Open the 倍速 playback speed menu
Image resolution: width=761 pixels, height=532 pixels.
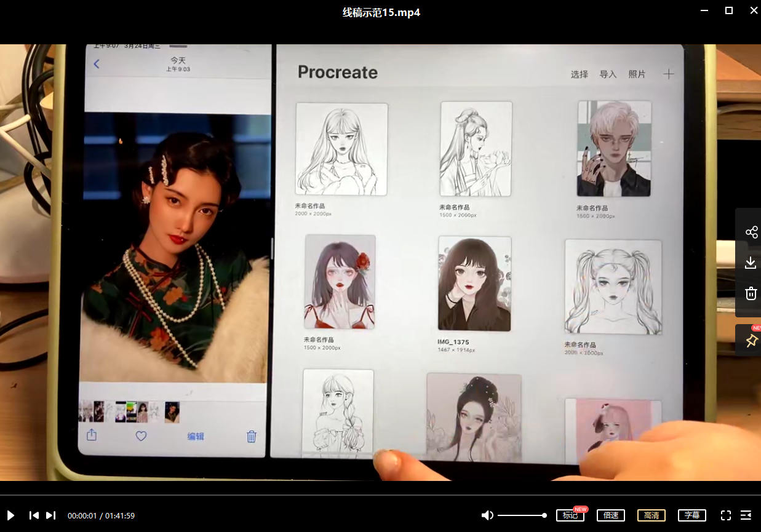tap(611, 515)
